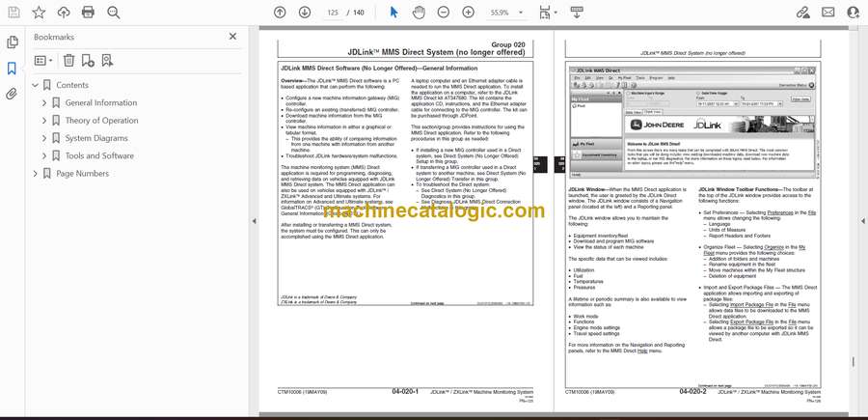Click the Bookmarks panel title

(x=54, y=37)
